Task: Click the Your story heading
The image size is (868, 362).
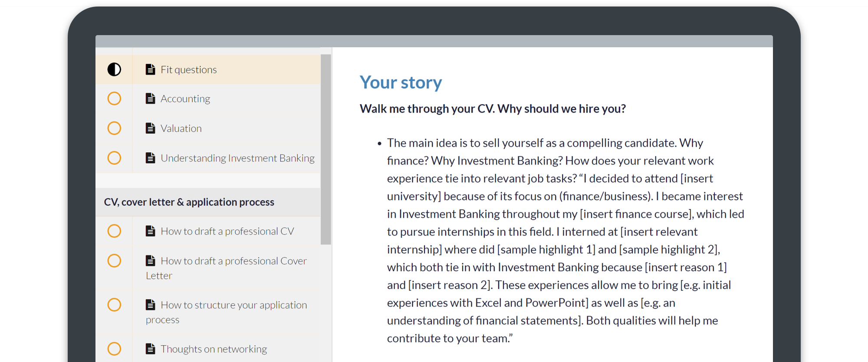Action: click(401, 82)
